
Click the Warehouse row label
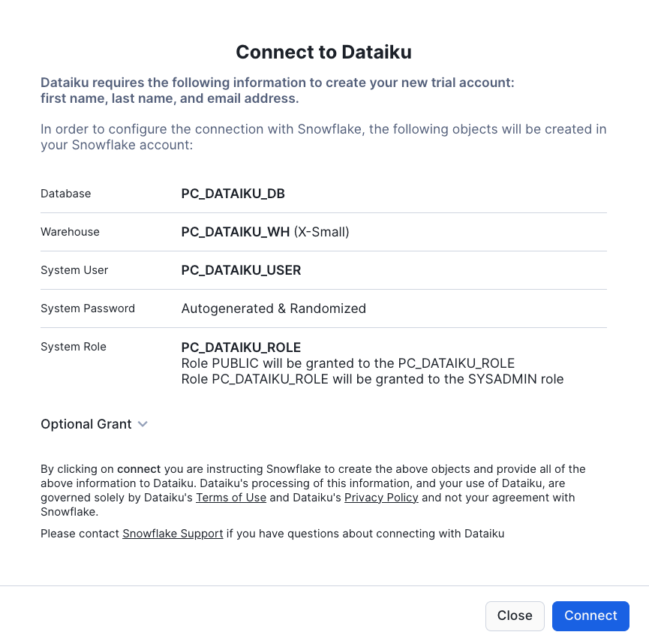(x=70, y=232)
